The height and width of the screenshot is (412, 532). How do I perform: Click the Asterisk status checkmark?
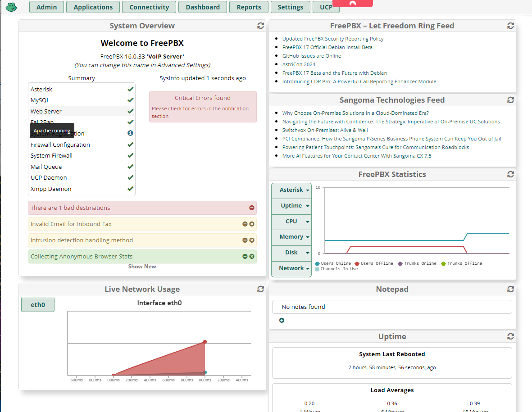130,89
